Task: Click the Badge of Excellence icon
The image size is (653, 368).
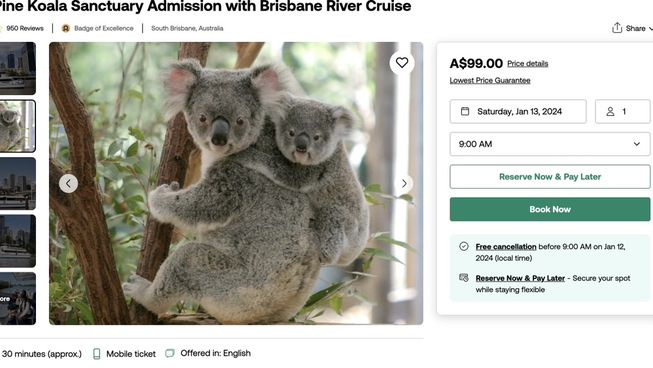Action: pos(65,28)
